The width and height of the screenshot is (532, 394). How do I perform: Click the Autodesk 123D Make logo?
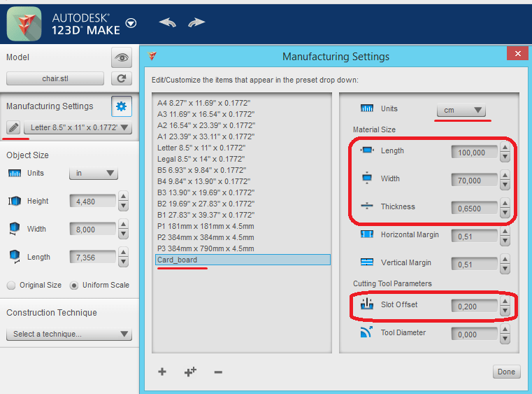24,24
